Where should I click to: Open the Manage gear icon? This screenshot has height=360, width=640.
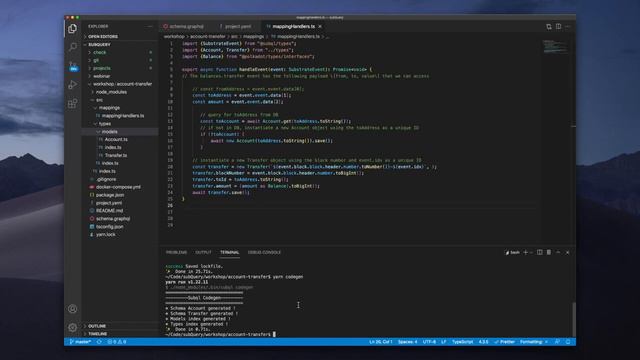(x=73, y=327)
